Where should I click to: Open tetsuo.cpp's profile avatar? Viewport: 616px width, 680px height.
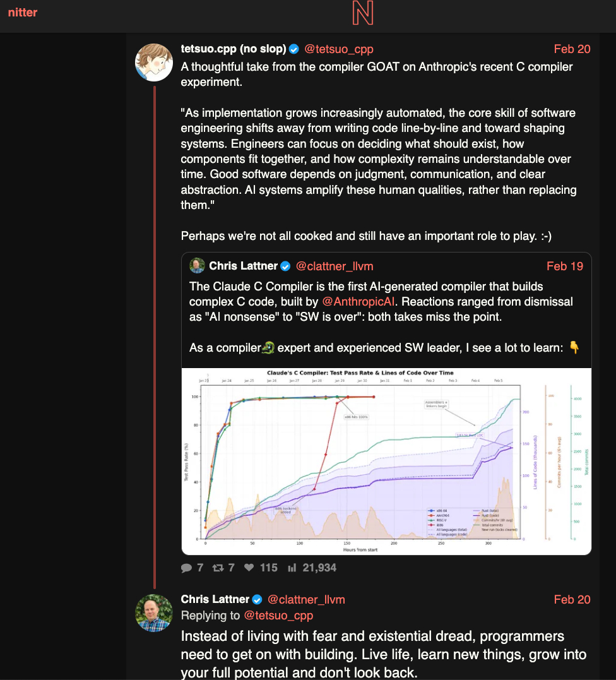(x=154, y=63)
